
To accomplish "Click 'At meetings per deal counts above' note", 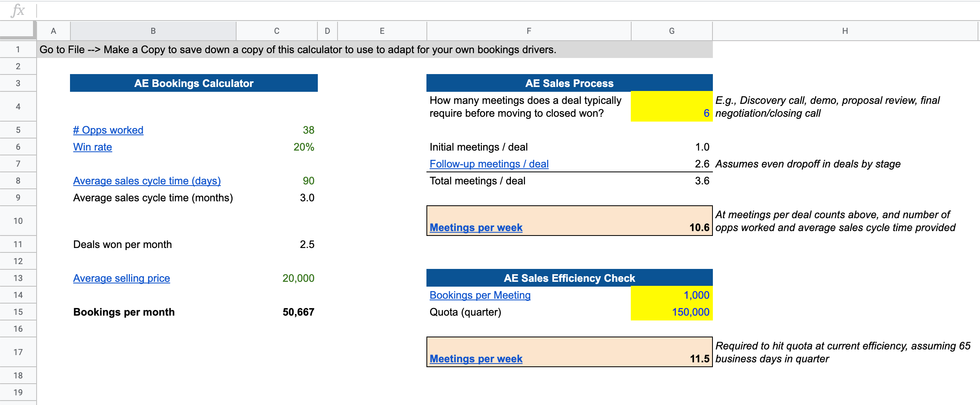I will (835, 221).
